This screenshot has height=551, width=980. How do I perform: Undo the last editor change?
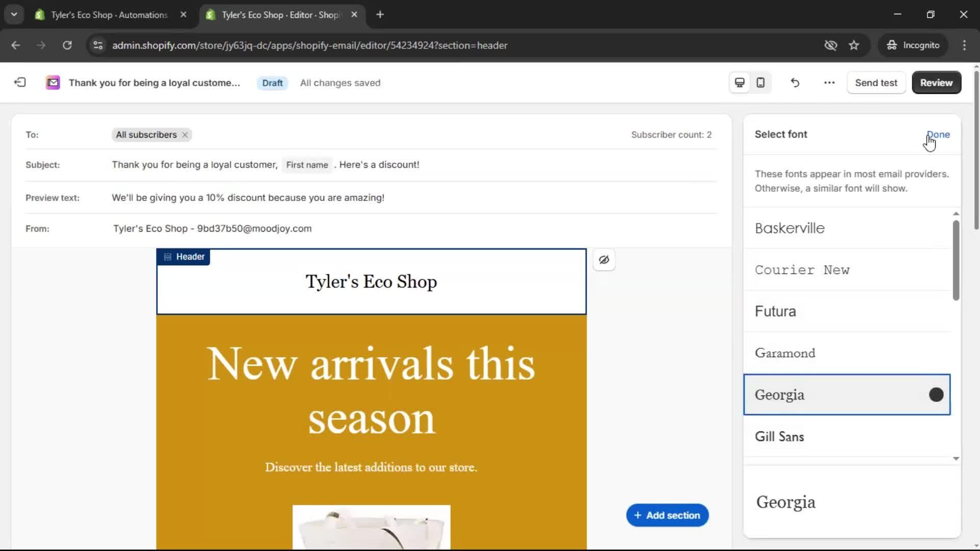(795, 82)
